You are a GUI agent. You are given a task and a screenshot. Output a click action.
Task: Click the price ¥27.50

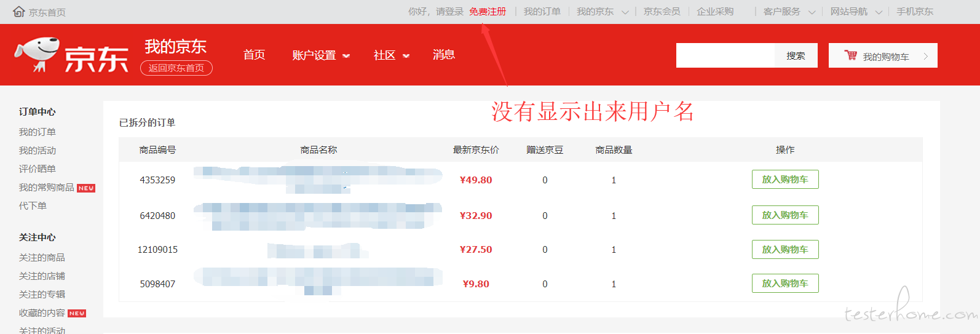pyautogui.click(x=476, y=250)
